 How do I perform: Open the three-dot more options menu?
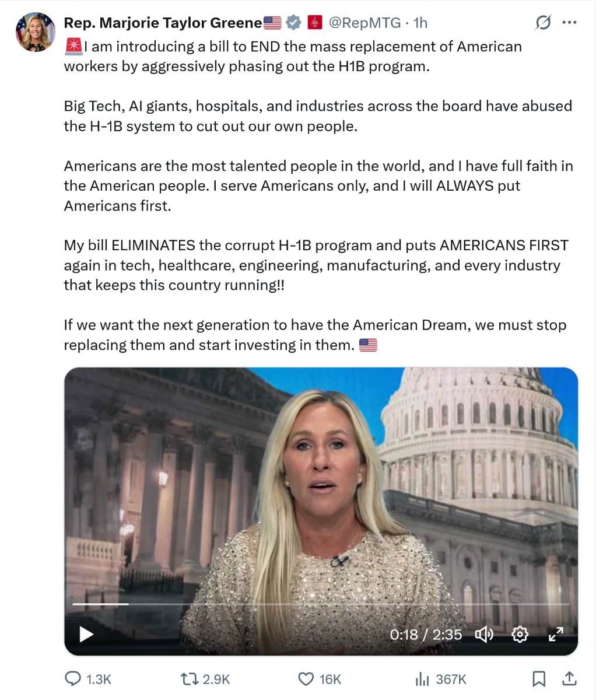point(569,23)
